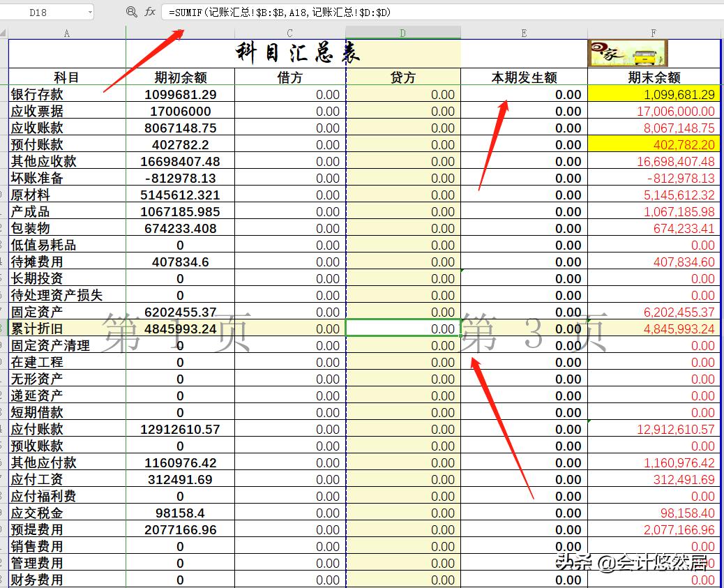
Task: Select column D header
Action: tap(402, 31)
